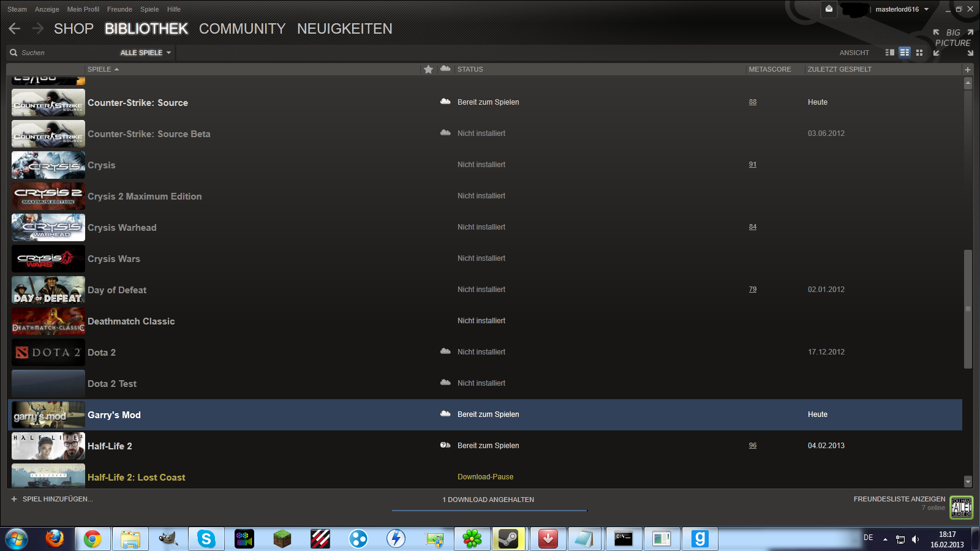
Task: Open the Freunde menu
Action: point(119,9)
